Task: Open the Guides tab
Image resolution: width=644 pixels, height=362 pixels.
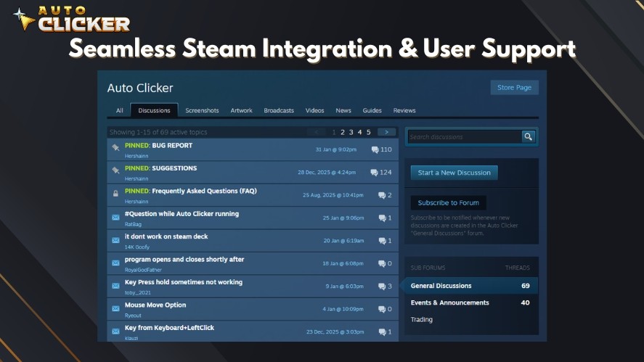Action: 372,110
